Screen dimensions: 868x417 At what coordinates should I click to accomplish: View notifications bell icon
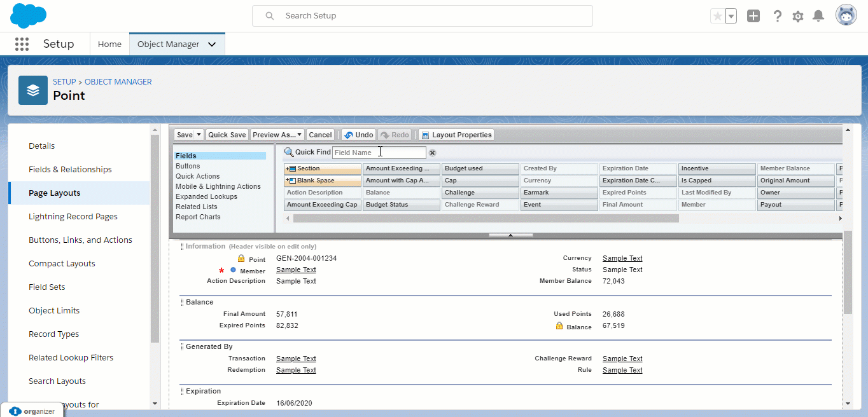[819, 16]
